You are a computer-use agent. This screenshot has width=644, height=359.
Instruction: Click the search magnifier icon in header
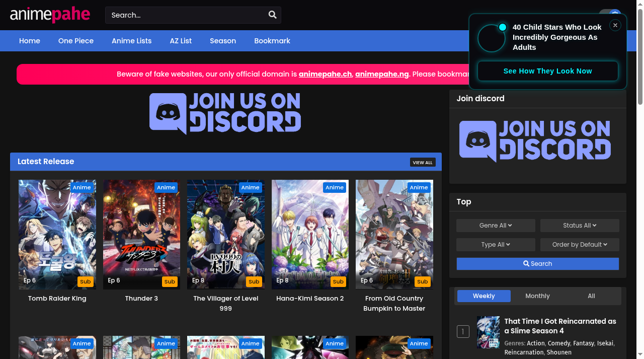(272, 15)
